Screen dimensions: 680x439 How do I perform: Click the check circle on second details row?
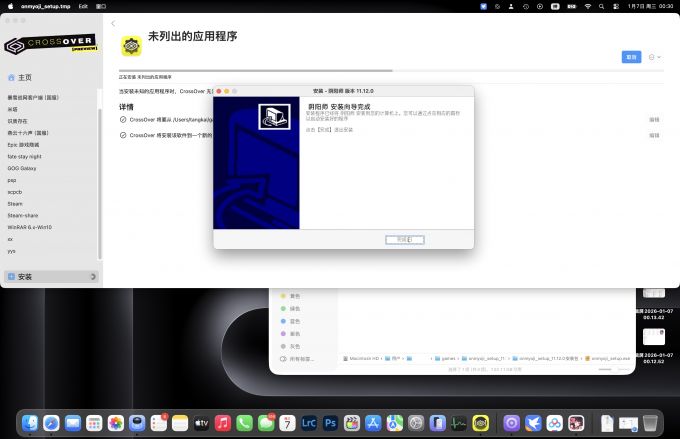click(123, 135)
